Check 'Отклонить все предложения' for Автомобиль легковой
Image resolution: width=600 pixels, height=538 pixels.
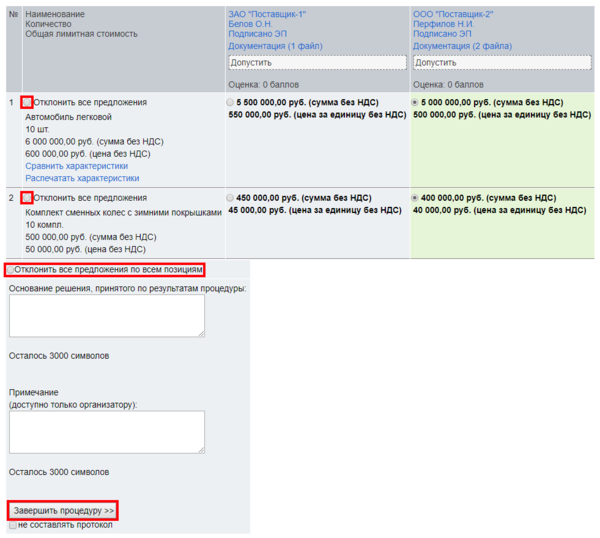click(27, 103)
